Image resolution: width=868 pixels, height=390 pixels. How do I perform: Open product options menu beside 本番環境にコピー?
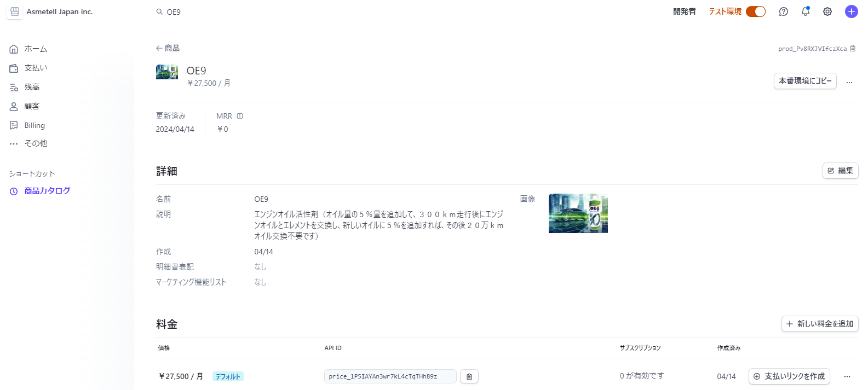pyautogui.click(x=849, y=82)
